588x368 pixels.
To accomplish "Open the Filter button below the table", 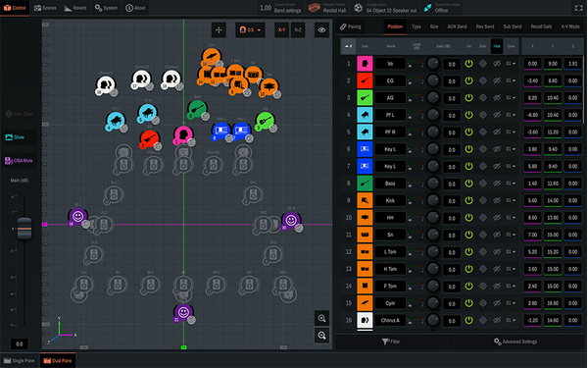I will (391, 342).
